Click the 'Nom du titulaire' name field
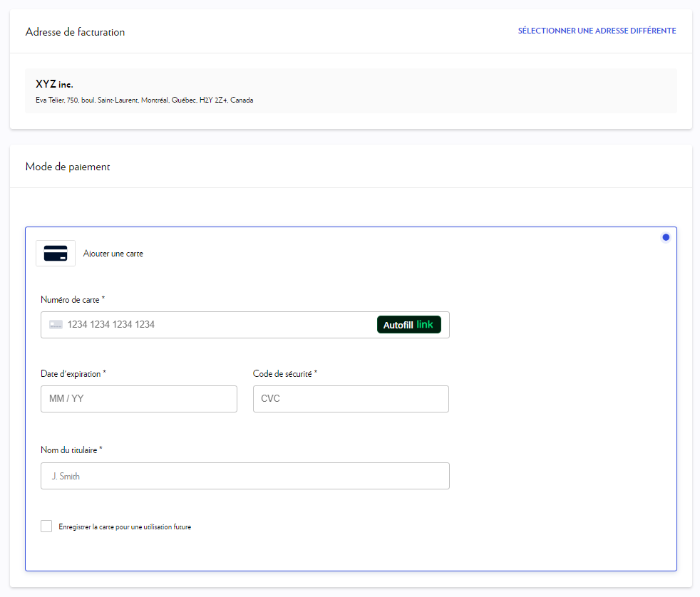This screenshot has height=597, width=700. tap(245, 476)
